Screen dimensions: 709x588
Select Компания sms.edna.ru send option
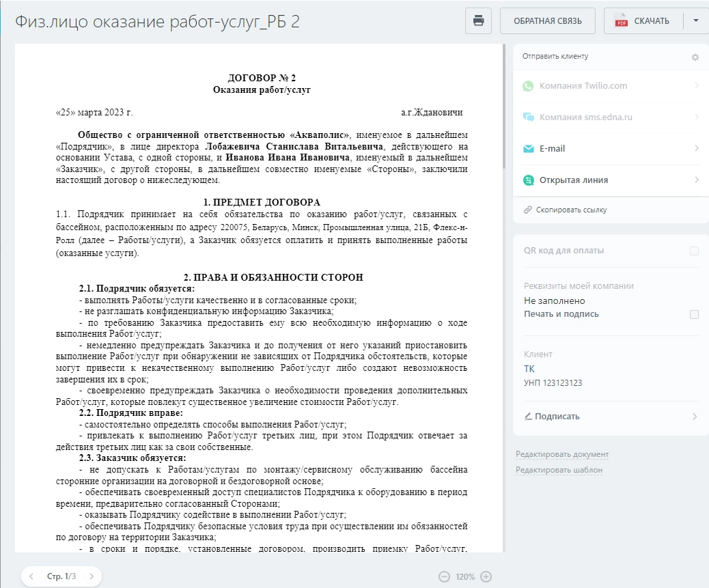pyautogui.click(x=611, y=117)
